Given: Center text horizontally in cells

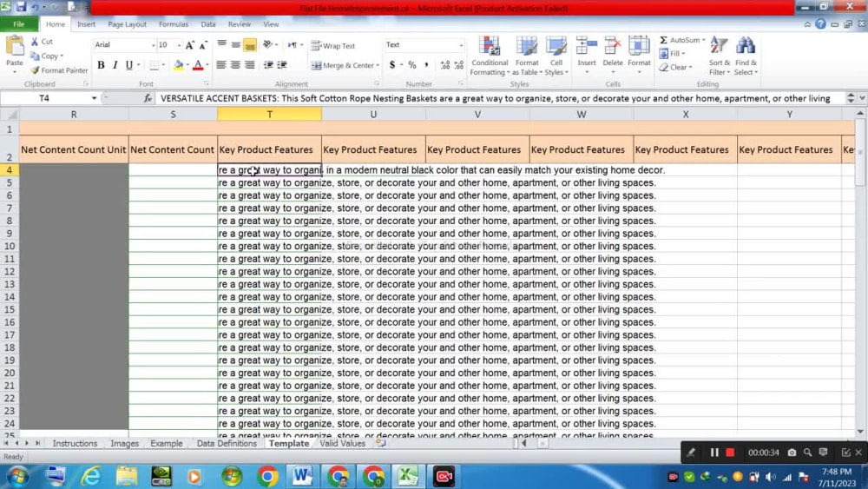Looking at the screenshot, I should click(x=235, y=65).
